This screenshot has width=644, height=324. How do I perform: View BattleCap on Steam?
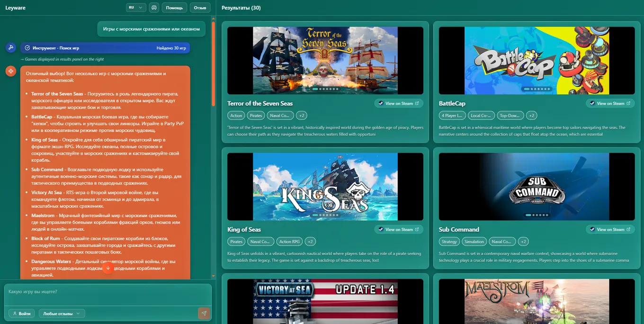tap(610, 103)
